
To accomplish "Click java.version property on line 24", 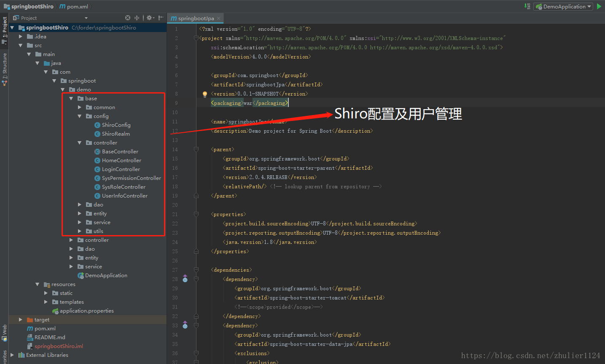I will [x=270, y=242].
